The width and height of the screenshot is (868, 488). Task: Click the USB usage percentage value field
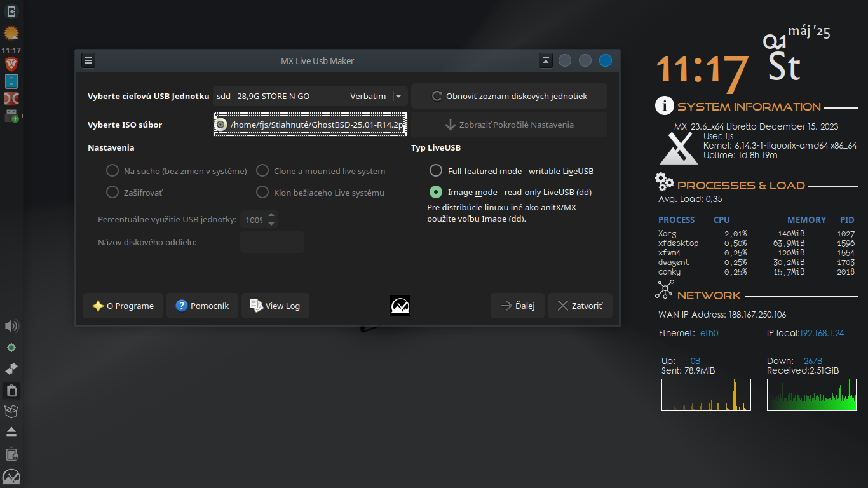pyautogui.click(x=254, y=220)
